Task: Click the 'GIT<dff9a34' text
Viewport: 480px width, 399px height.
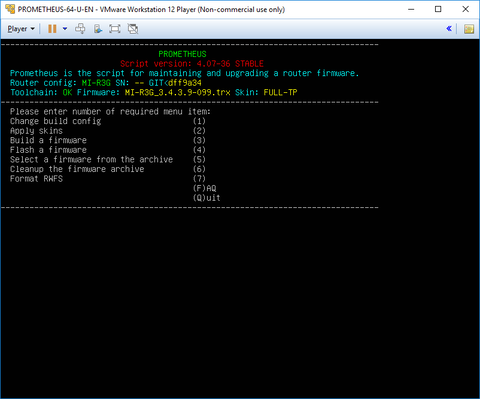Action: (175, 83)
